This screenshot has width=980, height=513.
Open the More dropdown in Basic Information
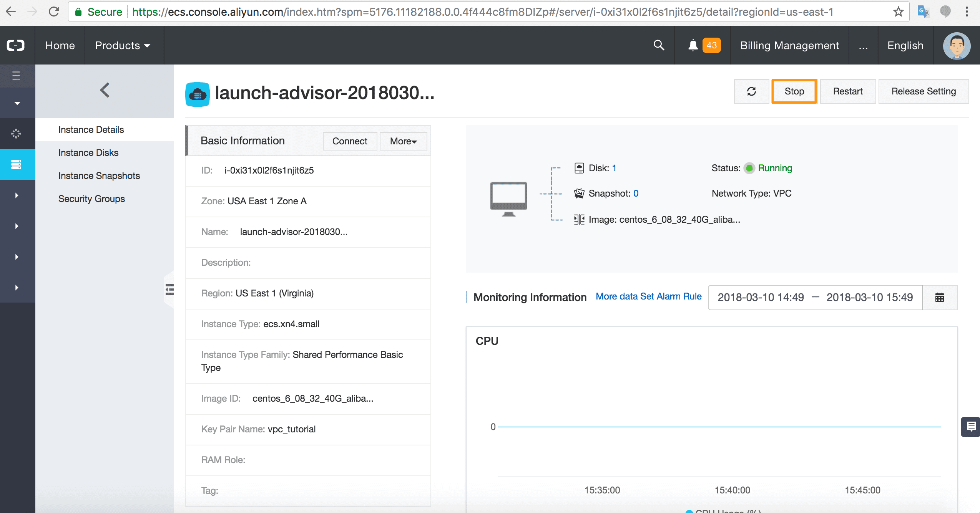click(403, 141)
